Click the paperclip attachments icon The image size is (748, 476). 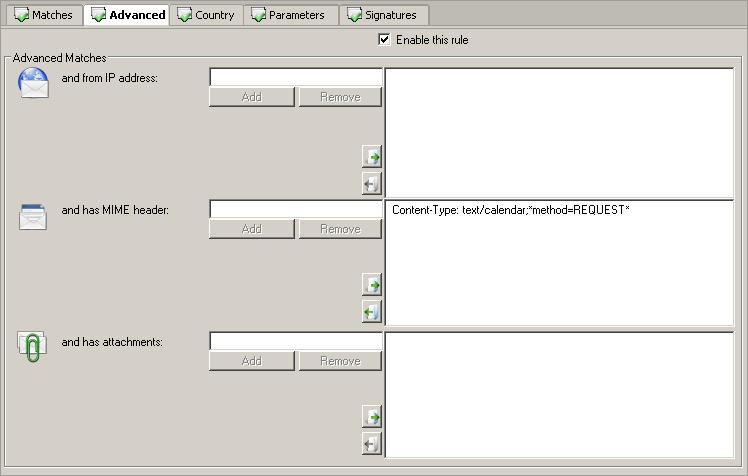click(33, 346)
